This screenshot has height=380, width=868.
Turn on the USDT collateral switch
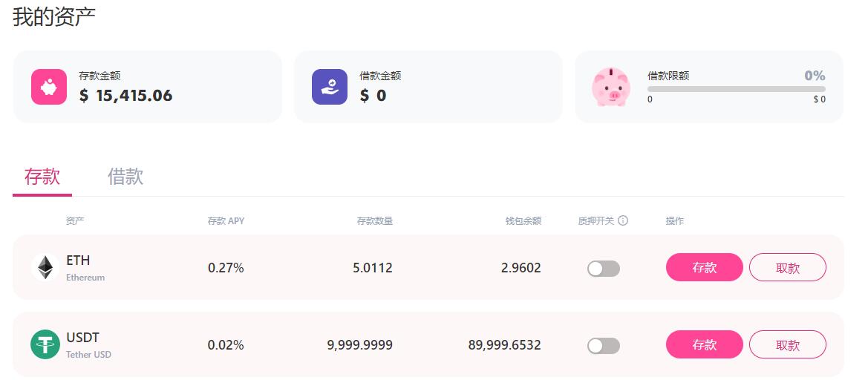(x=603, y=346)
